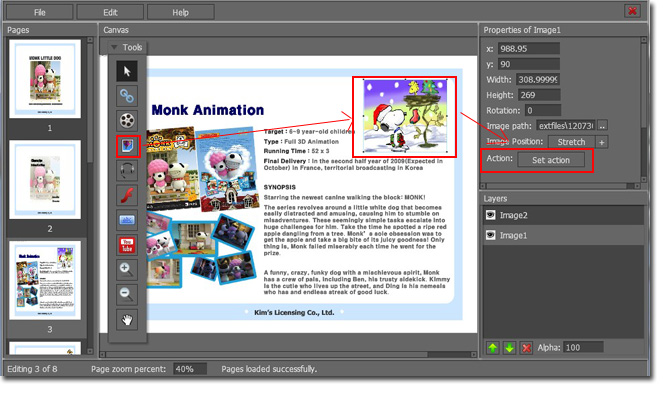The height and width of the screenshot is (394, 665).
Task: Select the add sound headphones tool
Action: coord(127,170)
